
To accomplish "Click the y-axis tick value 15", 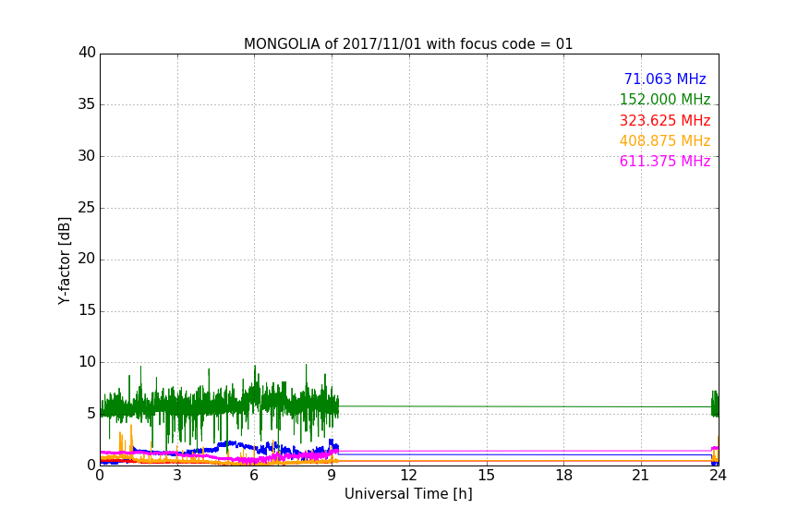I will pyautogui.click(x=87, y=310).
